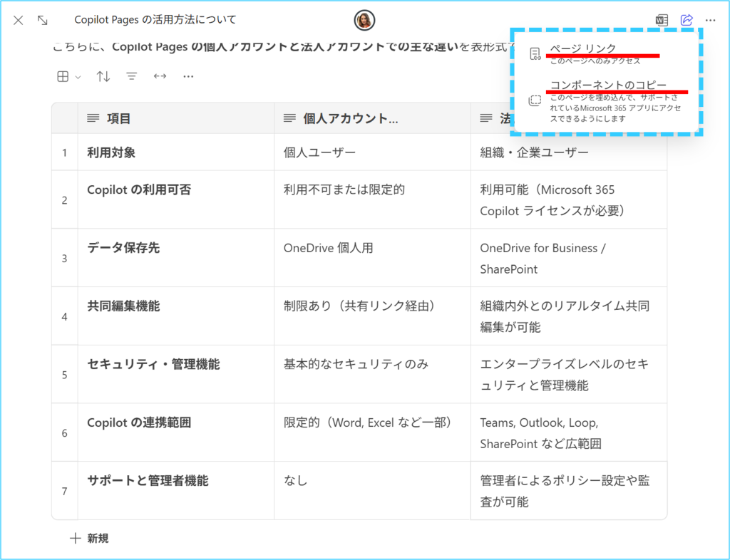730x560 pixels.
Task: Click the page link document icon
Action: (x=535, y=54)
